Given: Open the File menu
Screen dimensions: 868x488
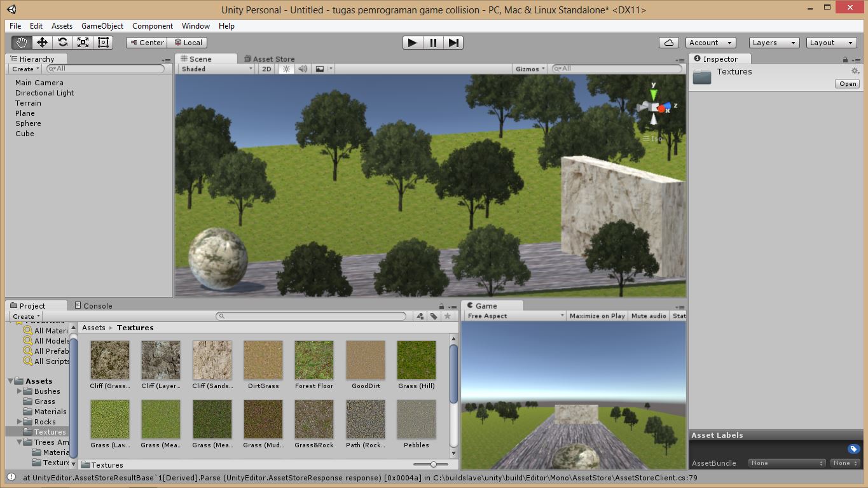Looking at the screenshot, I should coord(15,26).
